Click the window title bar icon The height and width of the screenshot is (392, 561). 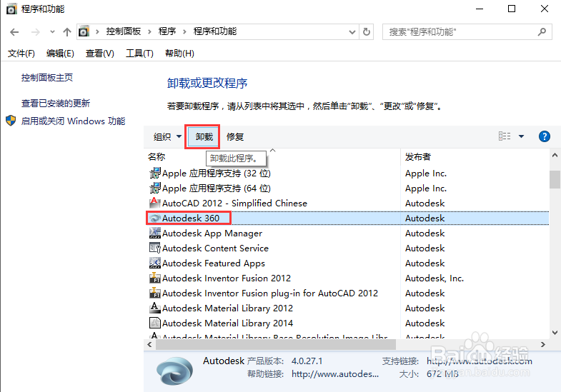12,9
